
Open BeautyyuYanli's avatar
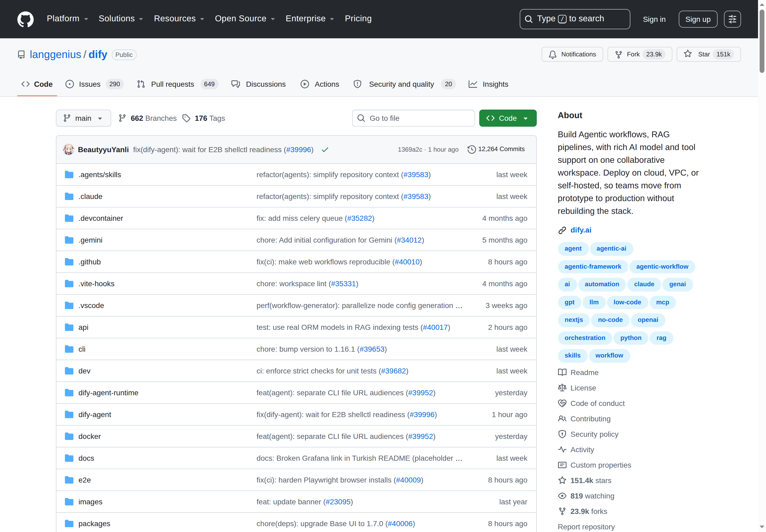(x=69, y=149)
